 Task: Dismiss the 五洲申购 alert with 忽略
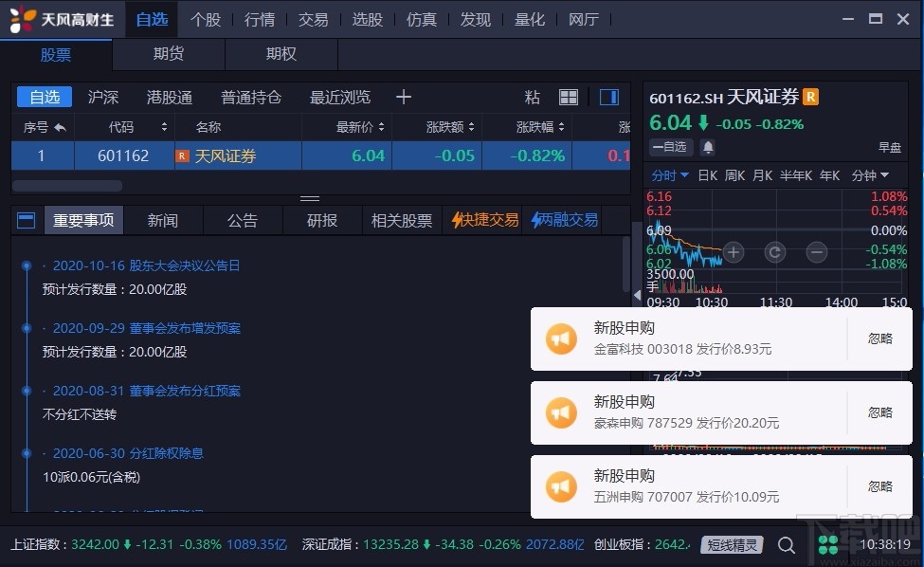click(x=879, y=485)
